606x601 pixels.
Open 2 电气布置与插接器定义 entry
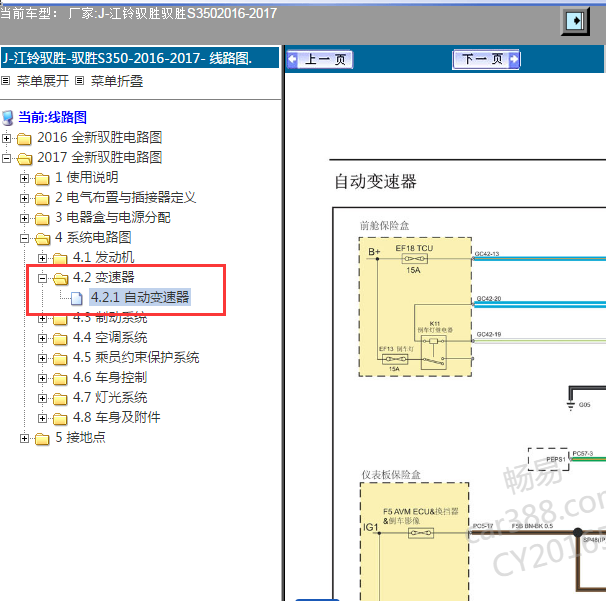tap(126, 197)
